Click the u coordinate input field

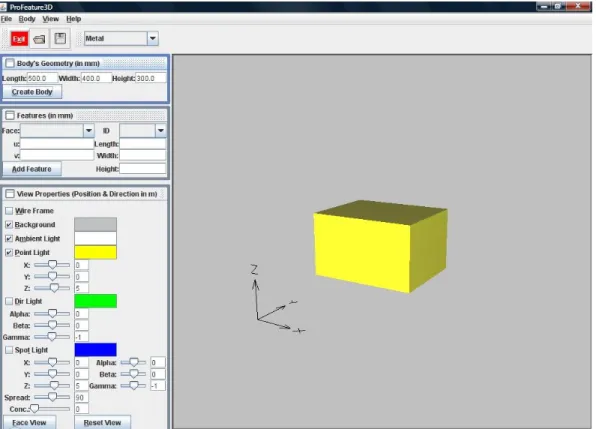[x=57, y=144]
